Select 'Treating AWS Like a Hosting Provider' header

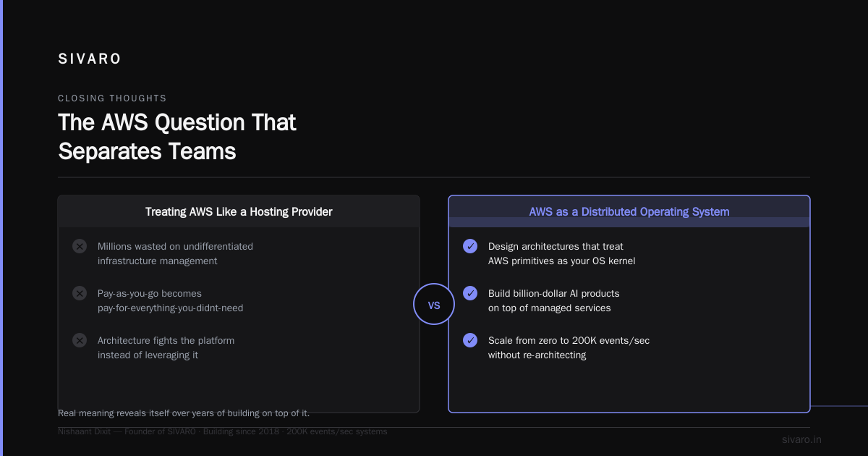pyautogui.click(x=239, y=211)
